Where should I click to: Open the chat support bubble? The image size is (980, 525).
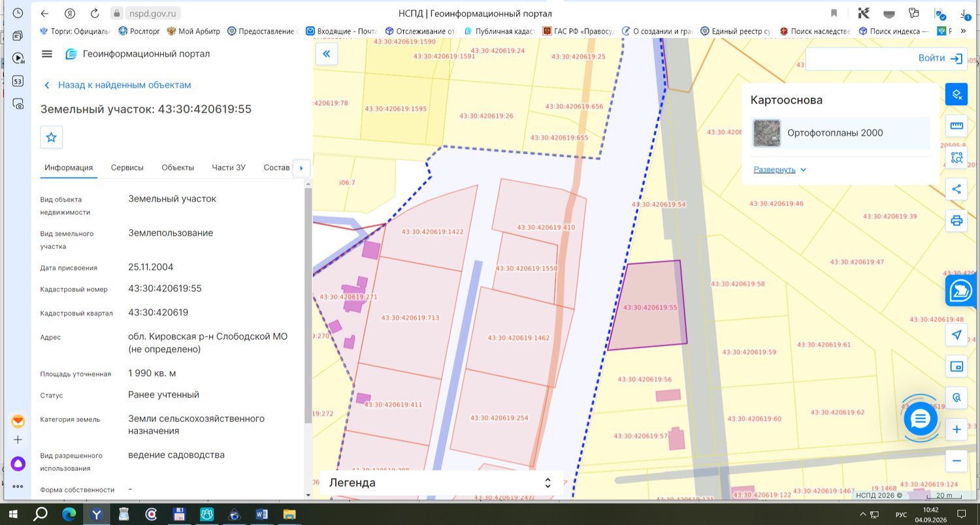(921, 419)
